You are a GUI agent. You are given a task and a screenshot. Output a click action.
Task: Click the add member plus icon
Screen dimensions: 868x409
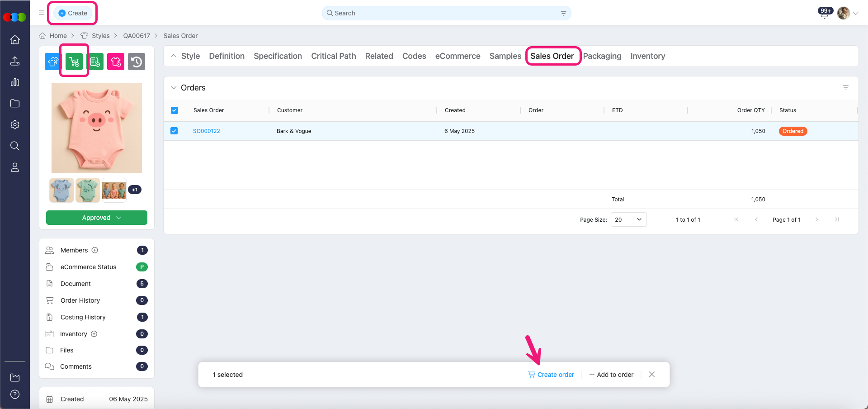click(95, 250)
